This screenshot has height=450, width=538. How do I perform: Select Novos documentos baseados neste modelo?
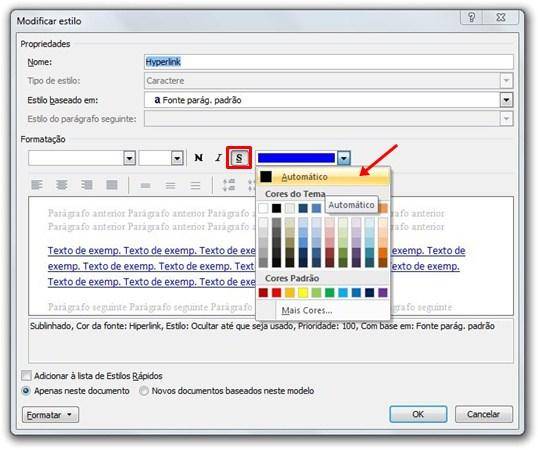point(144,391)
